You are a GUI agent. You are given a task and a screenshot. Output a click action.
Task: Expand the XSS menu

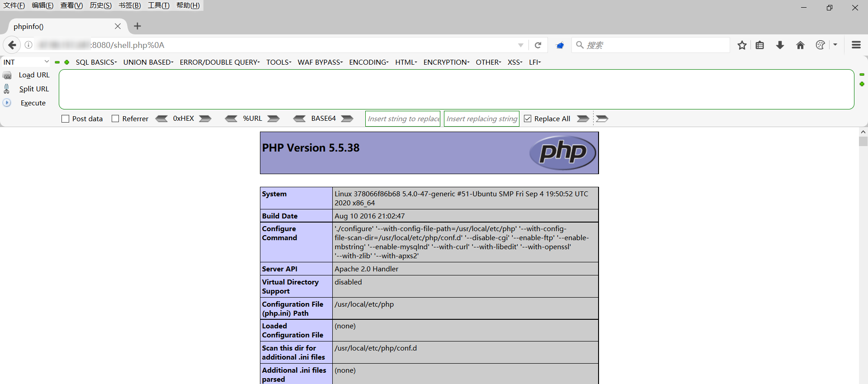tap(515, 62)
